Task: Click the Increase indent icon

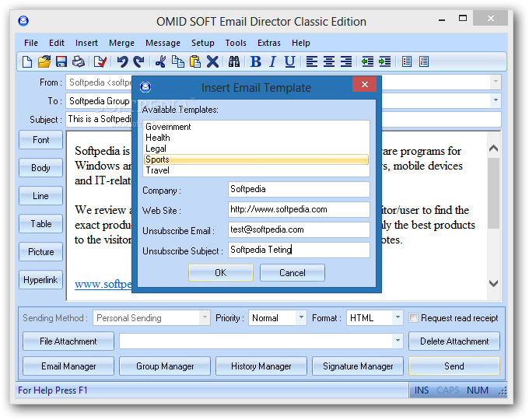Action: point(384,61)
